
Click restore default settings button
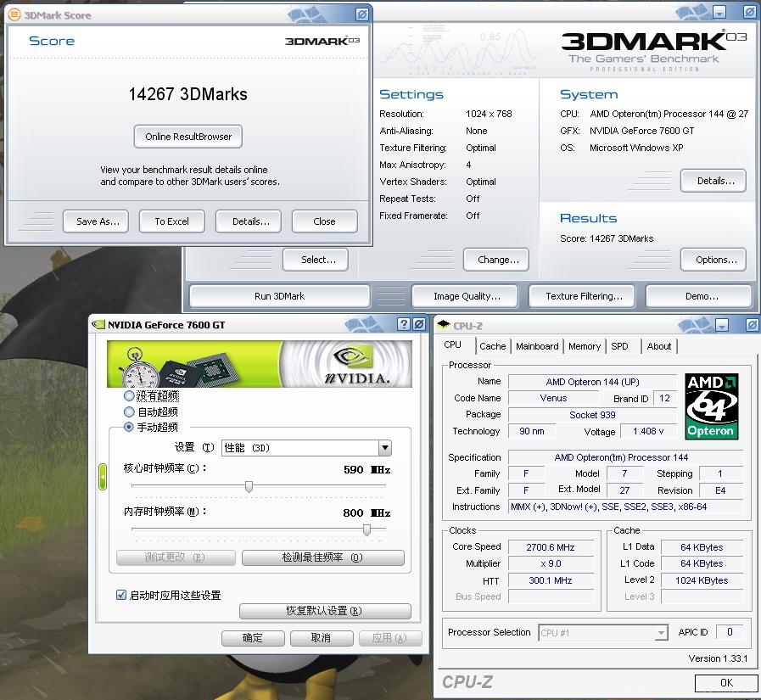click(325, 611)
